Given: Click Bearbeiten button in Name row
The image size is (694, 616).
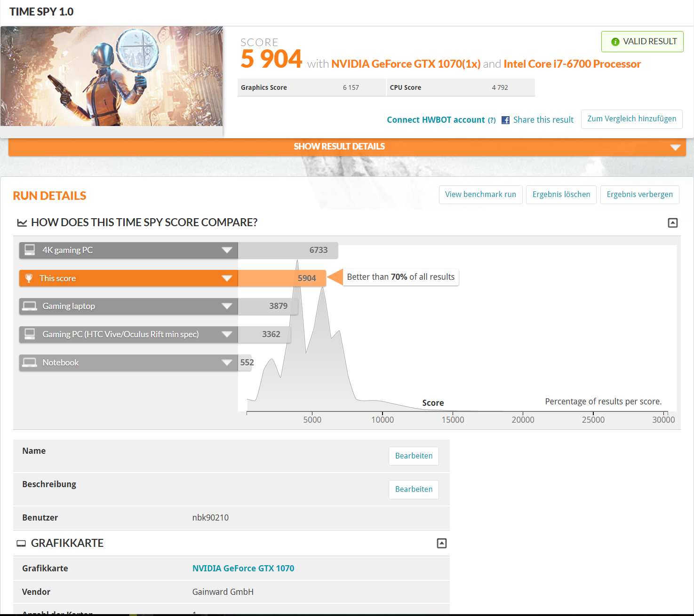Looking at the screenshot, I should pyautogui.click(x=414, y=456).
